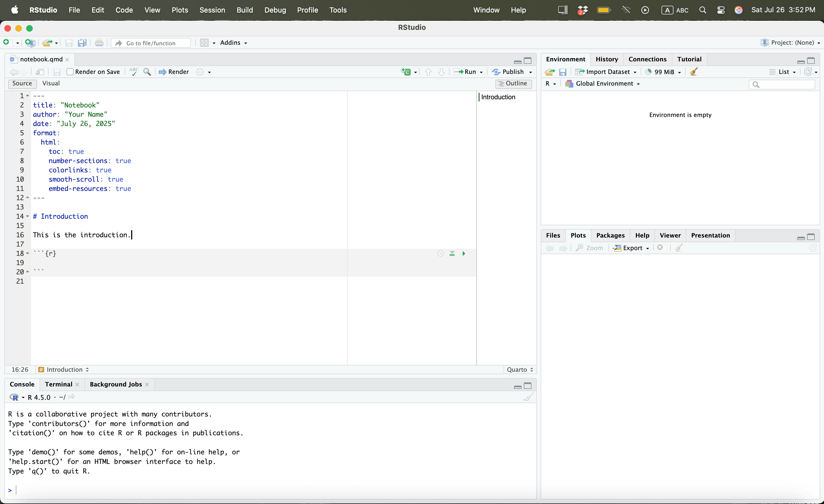
Task: Switch to the Terminal tab
Action: pos(59,384)
